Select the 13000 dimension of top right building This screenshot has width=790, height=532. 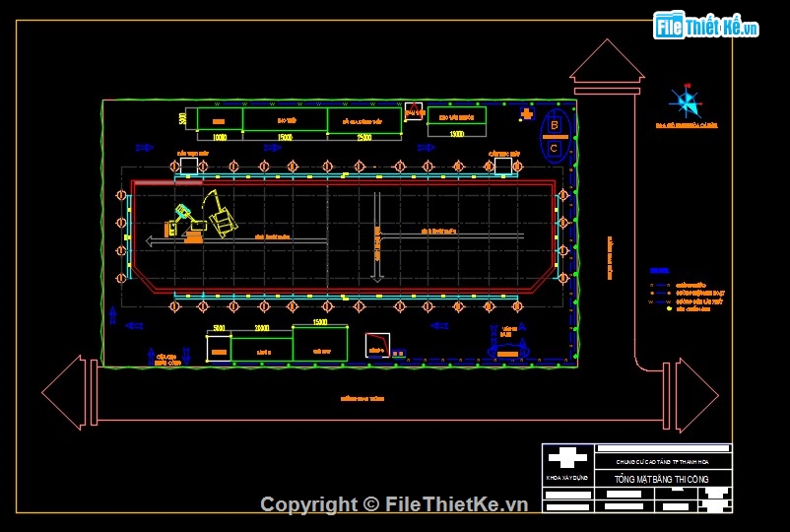click(x=456, y=134)
